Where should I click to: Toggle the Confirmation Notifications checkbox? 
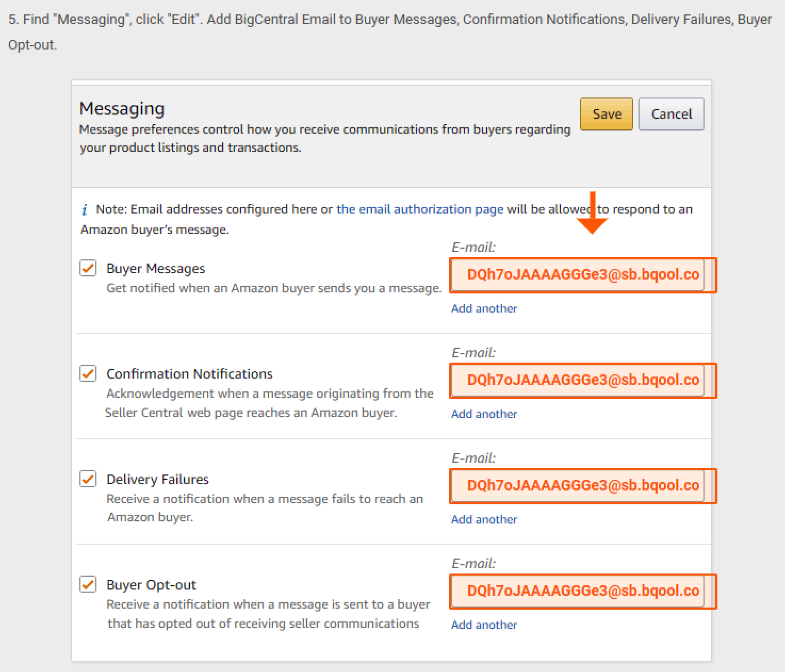click(88, 373)
